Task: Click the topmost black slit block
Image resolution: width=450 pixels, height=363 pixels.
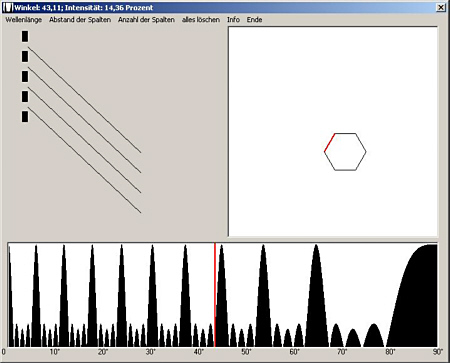Action: tap(25, 36)
